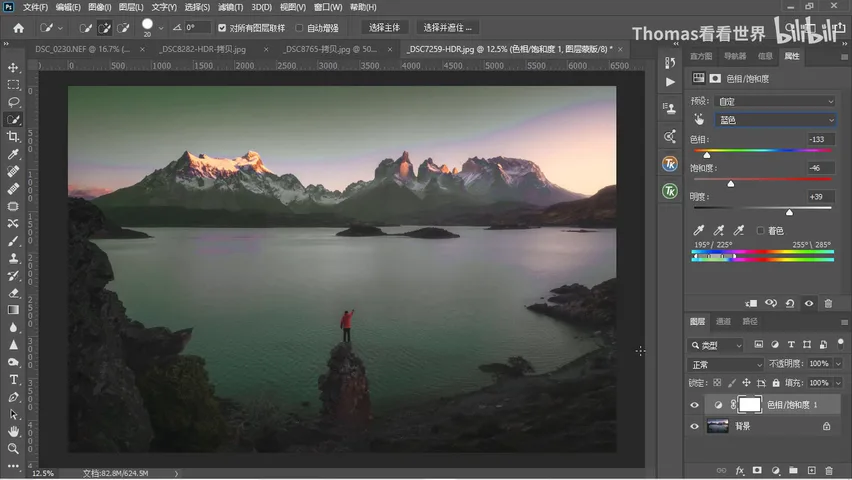Viewport: 852px width, 480px height.
Task: Open the Fill slider dropdown arrow
Action: pyautogui.click(x=838, y=383)
